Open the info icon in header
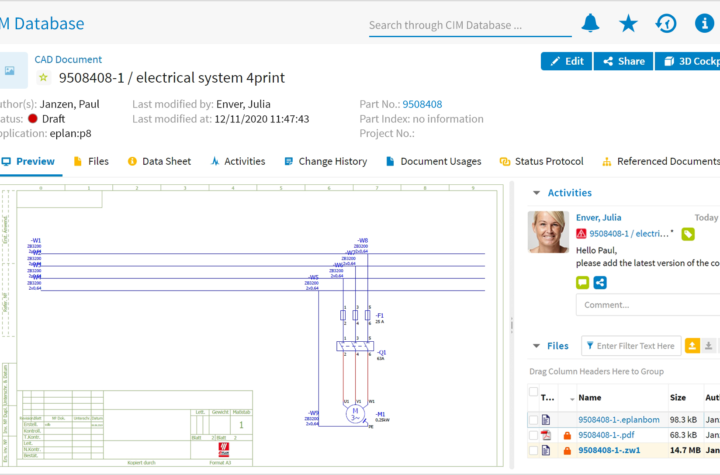This screenshot has height=475, width=720. pos(704,23)
